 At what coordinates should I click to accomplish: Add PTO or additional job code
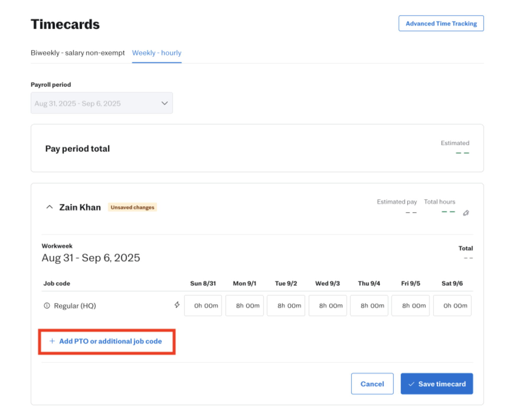pos(107,341)
